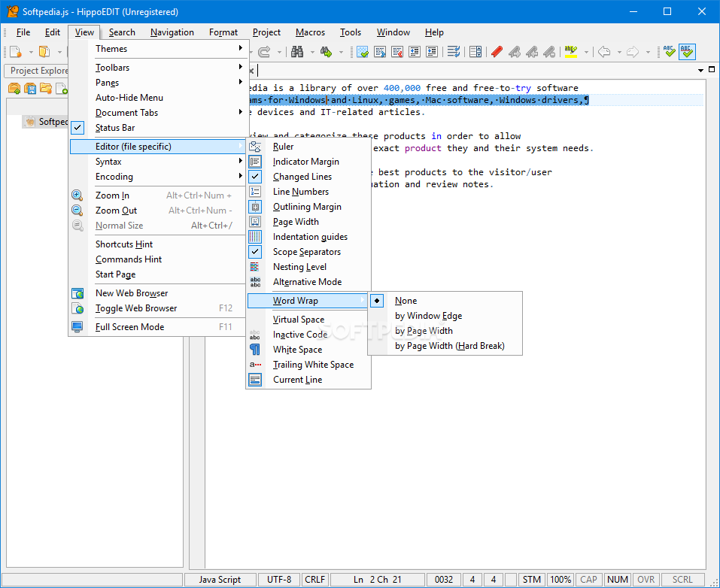
Task: Click the Increase Indent toolbar icon
Action: pyautogui.click(x=432, y=52)
